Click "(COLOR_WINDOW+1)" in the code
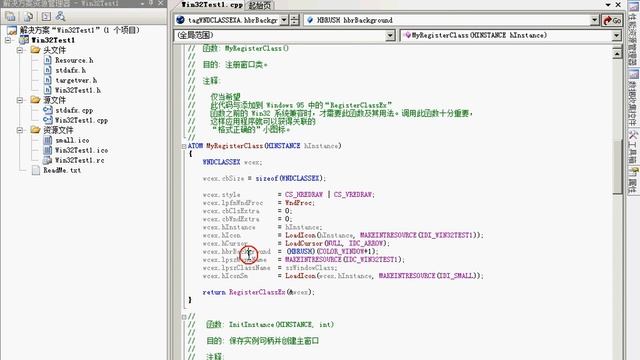 (346, 252)
